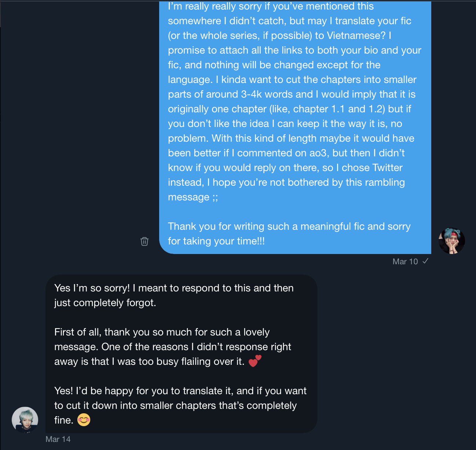Click the Mar 14 timestamp
The width and height of the screenshot is (476, 450).
point(58,439)
